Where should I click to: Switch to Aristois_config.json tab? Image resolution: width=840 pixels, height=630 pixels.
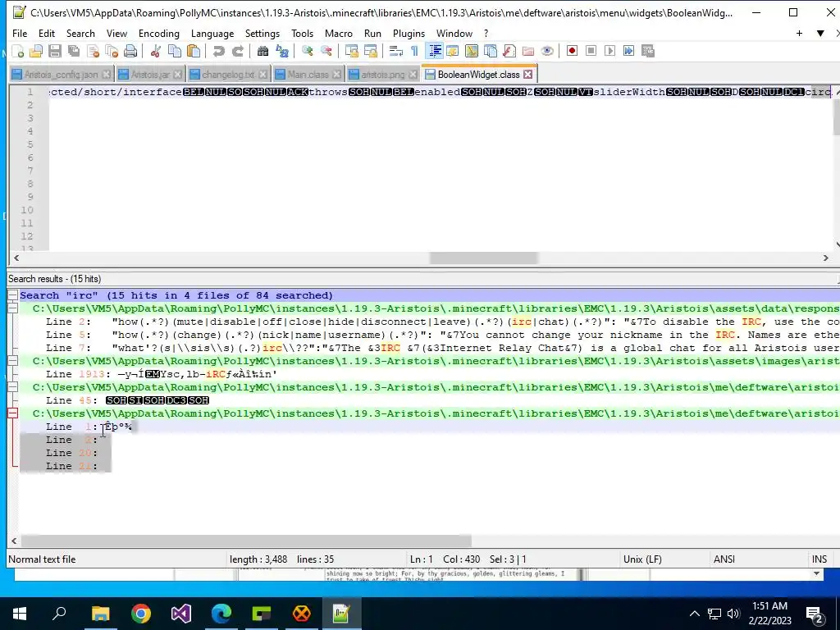point(61,75)
